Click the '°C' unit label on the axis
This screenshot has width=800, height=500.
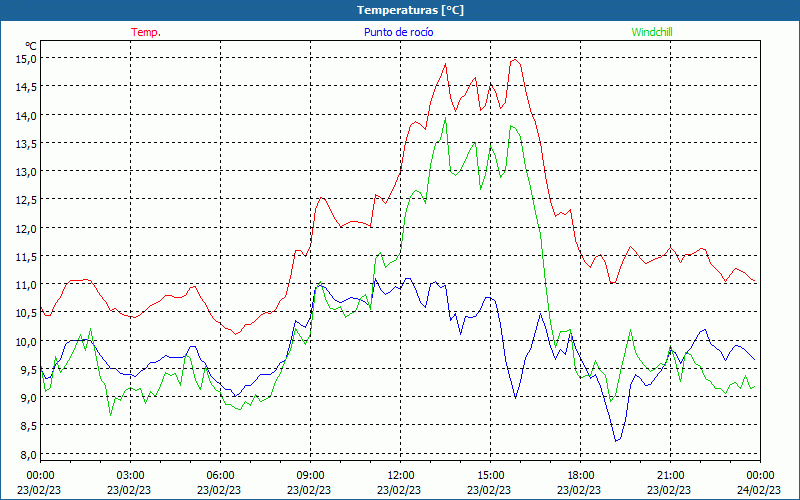(31, 46)
